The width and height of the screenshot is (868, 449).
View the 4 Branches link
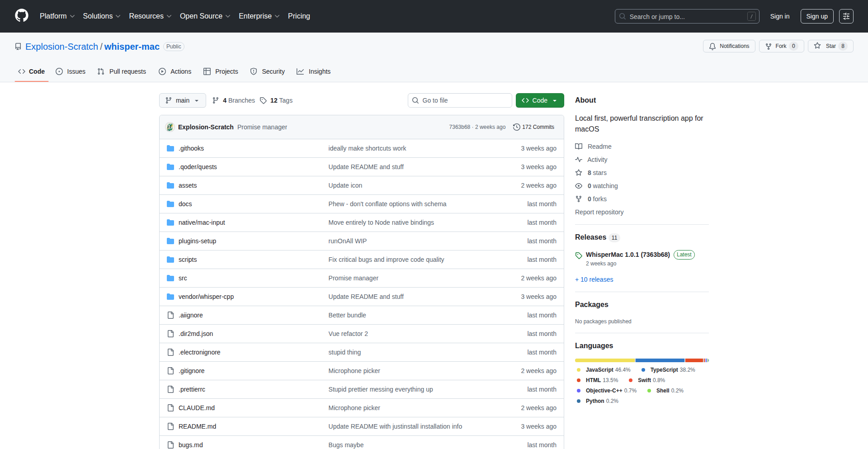click(x=234, y=100)
